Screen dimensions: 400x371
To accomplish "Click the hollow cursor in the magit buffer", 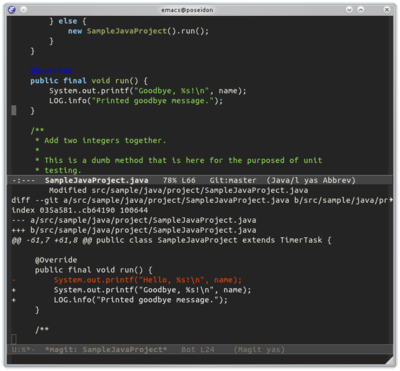I will click(14, 339).
